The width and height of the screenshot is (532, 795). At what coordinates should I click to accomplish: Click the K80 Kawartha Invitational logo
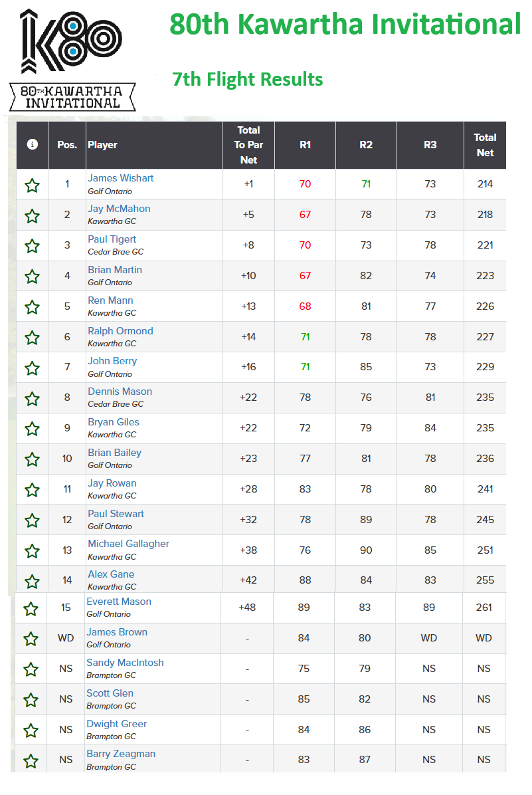[x=72, y=60]
